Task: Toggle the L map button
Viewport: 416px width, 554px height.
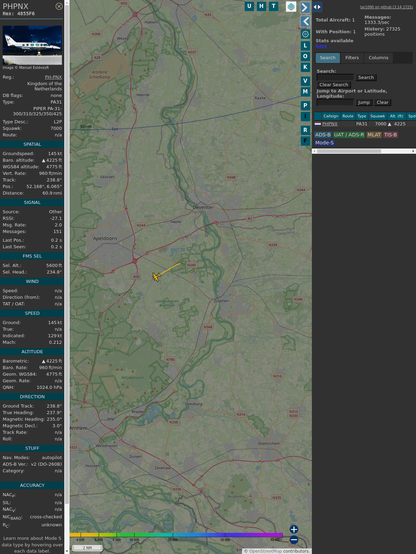Action: [x=305, y=46]
